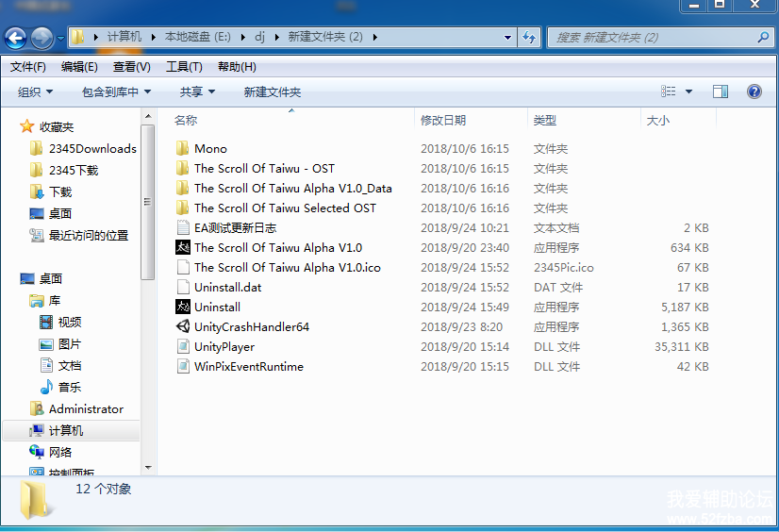Image resolution: width=779 pixels, height=532 pixels.
Task: Open help with the question mark icon
Action: tap(754, 91)
